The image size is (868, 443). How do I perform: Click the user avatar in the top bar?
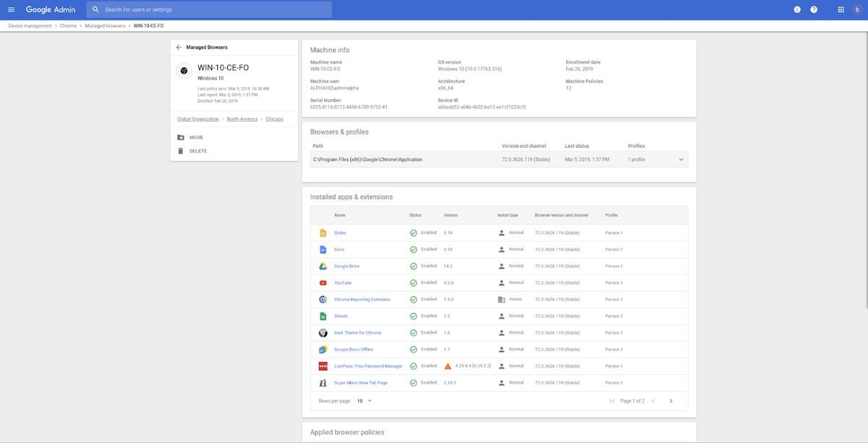coord(855,7)
